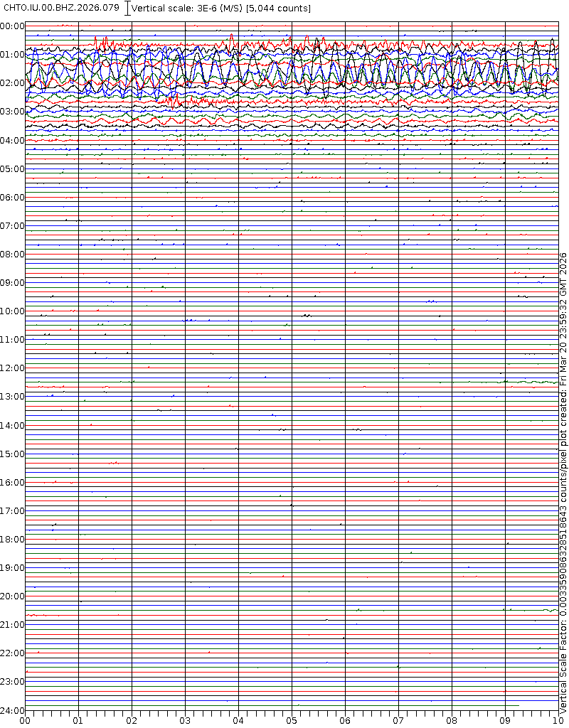Click the 24:00 hour label on left axis
The image size is (569, 728).
tap(12, 710)
